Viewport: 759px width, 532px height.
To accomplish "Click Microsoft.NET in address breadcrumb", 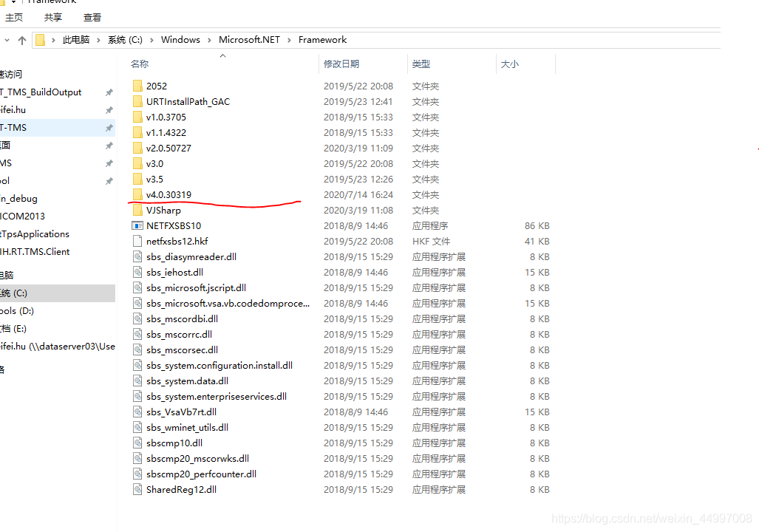I will point(249,40).
